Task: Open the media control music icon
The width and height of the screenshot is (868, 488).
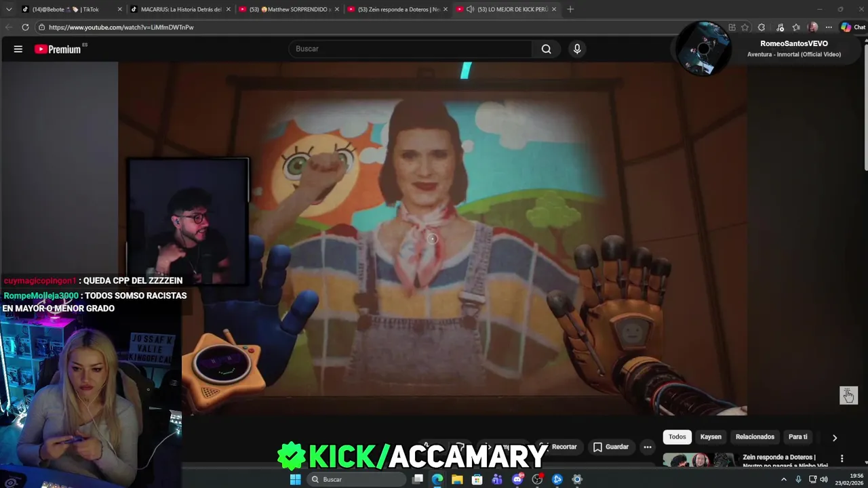Action: tap(780, 27)
